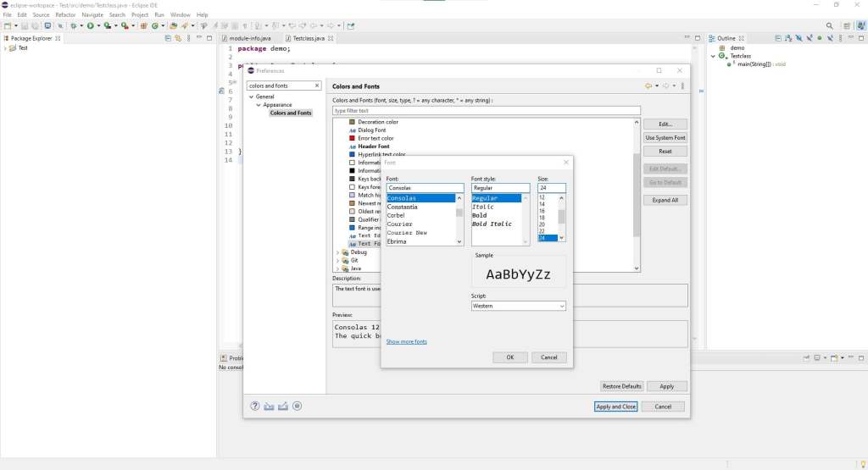Click the down arrow of the font list scrollbar
This screenshot has width=868, height=470.
tap(459, 241)
